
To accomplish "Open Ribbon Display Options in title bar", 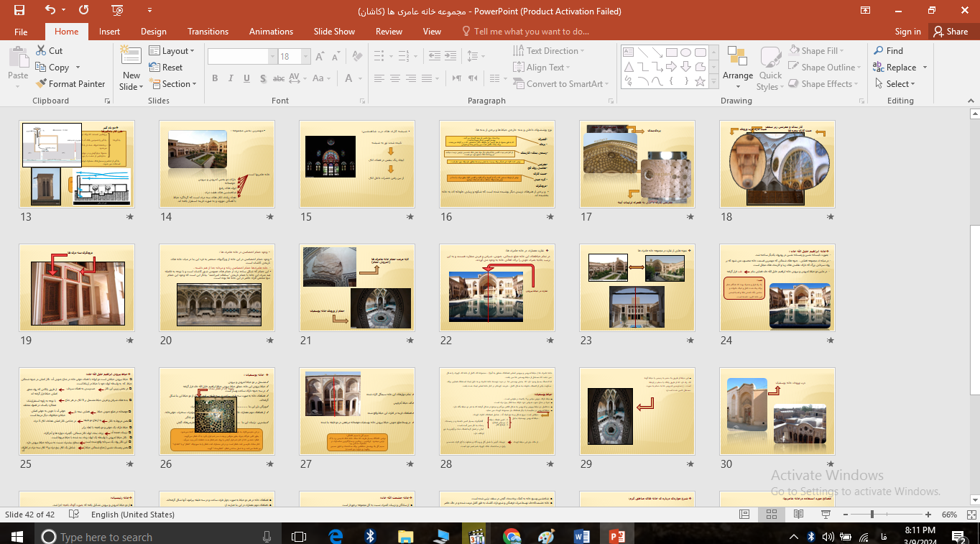I will point(866,10).
